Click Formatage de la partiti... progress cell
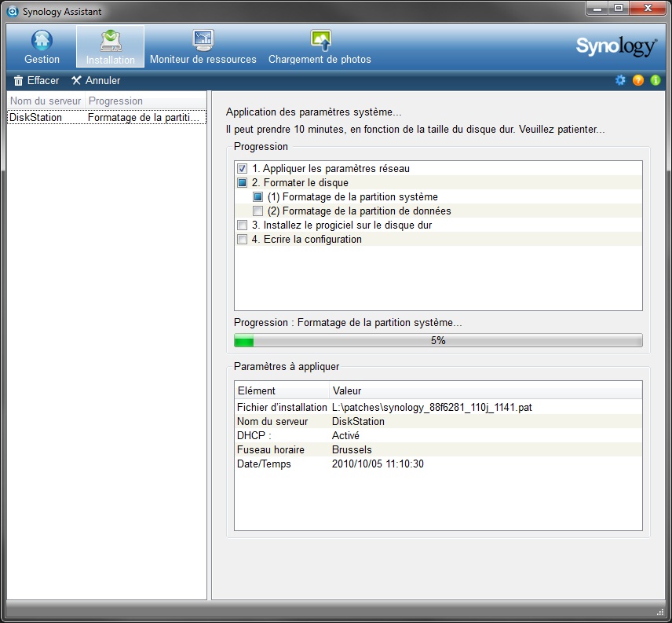672x623 pixels. click(144, 118)
